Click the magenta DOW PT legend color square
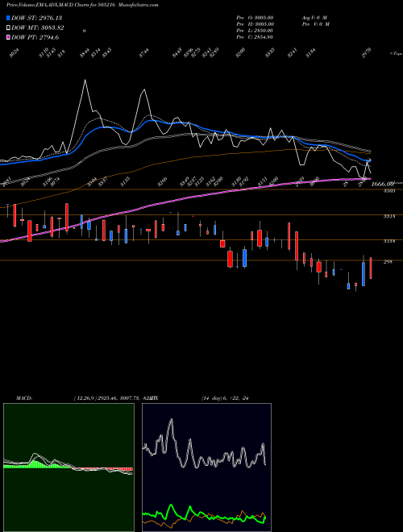 tap(8, 37)
